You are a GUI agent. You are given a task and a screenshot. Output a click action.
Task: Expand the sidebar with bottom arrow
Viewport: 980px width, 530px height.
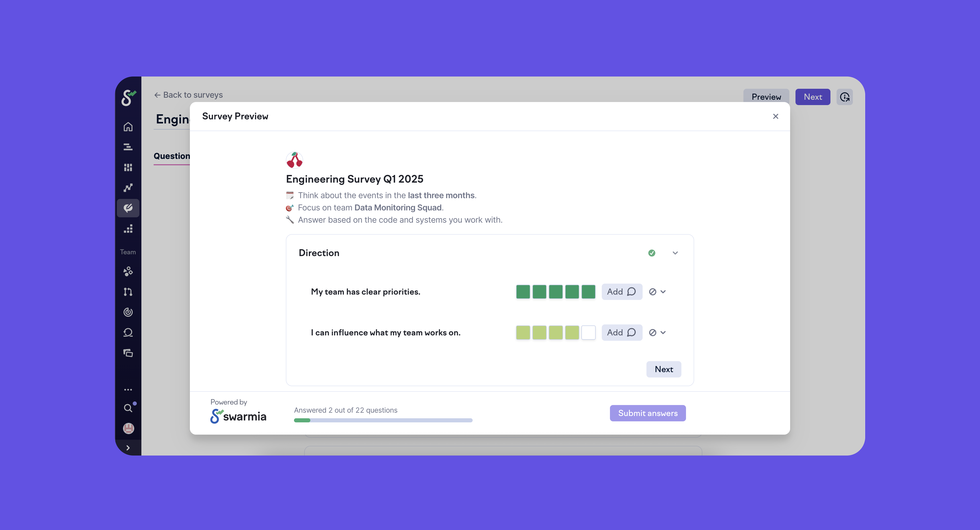point(128,448)
